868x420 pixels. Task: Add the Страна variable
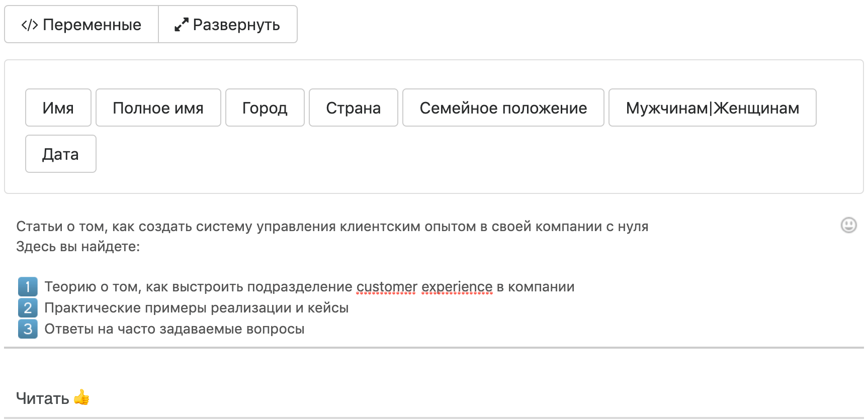pyautogui.click(x=353, y=108)
